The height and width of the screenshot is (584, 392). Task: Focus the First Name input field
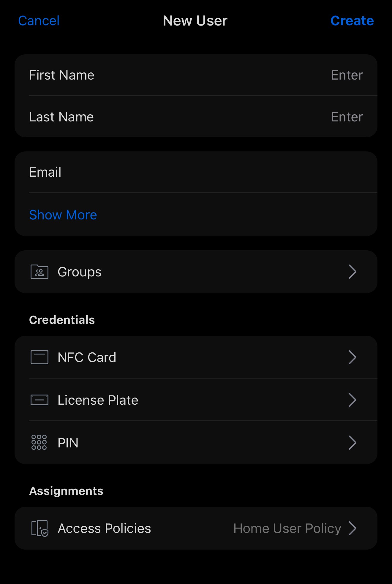[347, 75]
